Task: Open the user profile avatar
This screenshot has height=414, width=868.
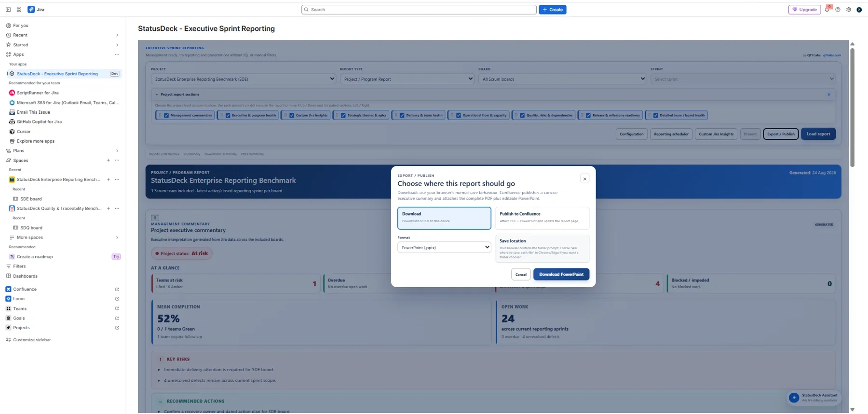Action: pos(859,10)
